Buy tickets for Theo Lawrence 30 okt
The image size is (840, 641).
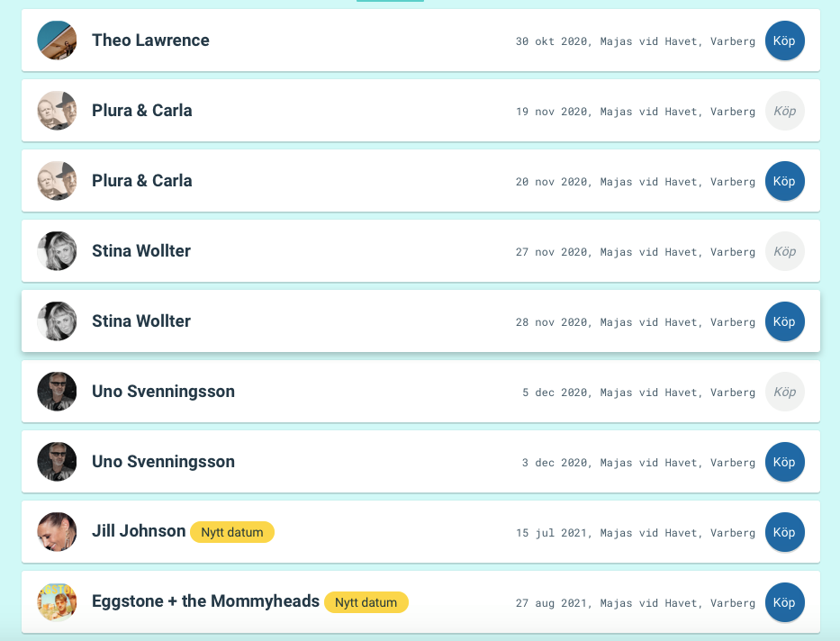click(x=784, y=41)
